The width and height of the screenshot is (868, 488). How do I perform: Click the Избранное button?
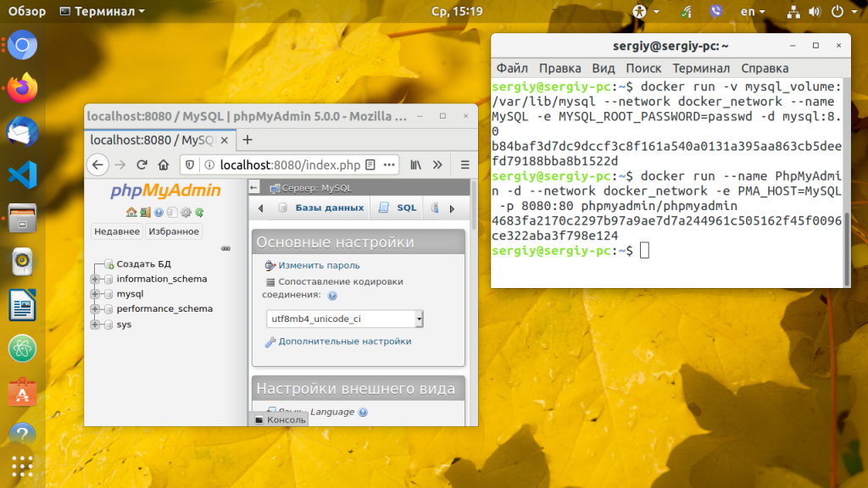pos(174,231)
